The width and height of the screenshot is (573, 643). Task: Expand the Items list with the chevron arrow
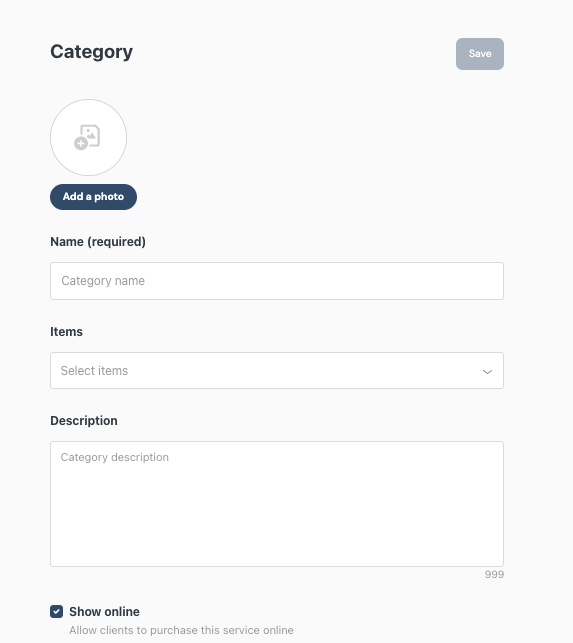point(487,372)
